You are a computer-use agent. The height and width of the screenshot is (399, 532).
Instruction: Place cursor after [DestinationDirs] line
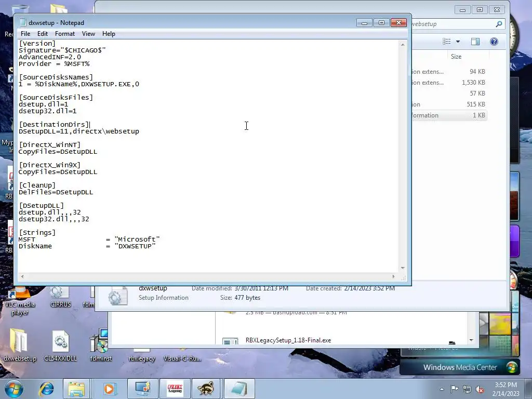90,125
